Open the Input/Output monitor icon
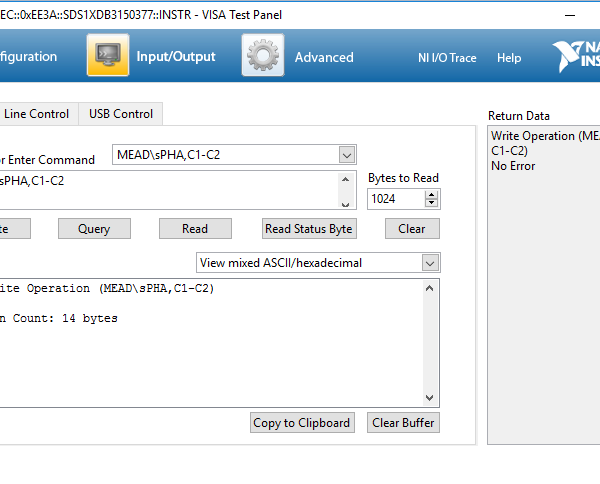The height and width of the screenshot is (484, 600). tap(108, 56)
